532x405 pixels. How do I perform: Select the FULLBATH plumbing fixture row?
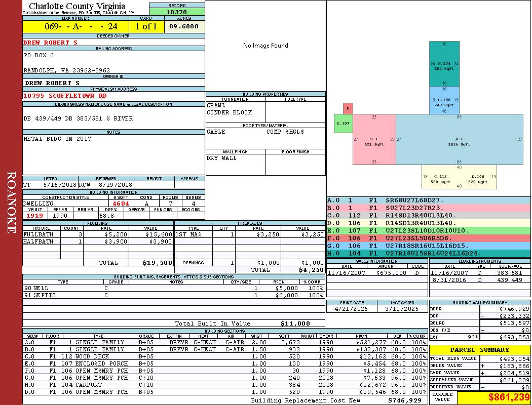coord(98,234)
